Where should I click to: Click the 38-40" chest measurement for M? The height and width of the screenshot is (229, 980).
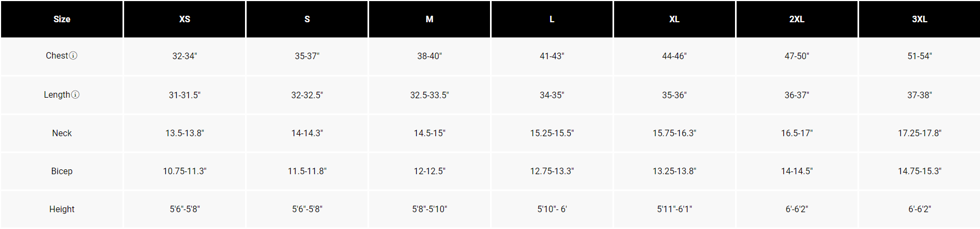click(430, 56)
